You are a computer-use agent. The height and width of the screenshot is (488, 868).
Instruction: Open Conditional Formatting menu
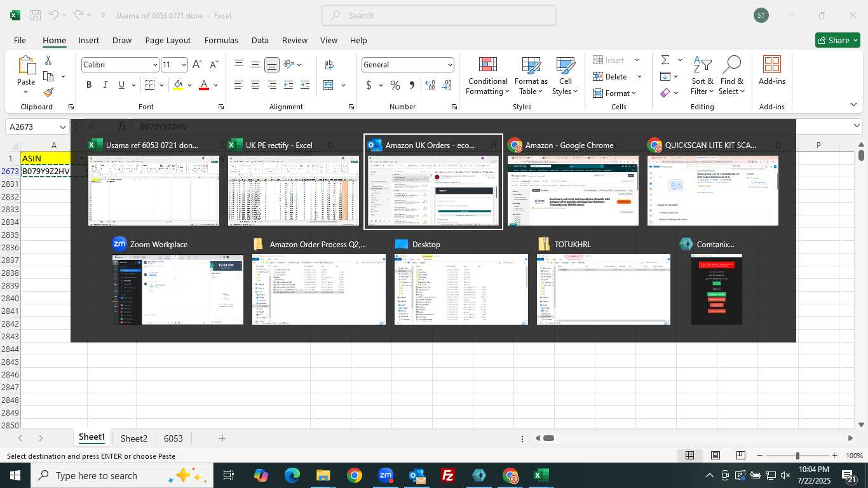pyautogui.click(x=487, y=76)
